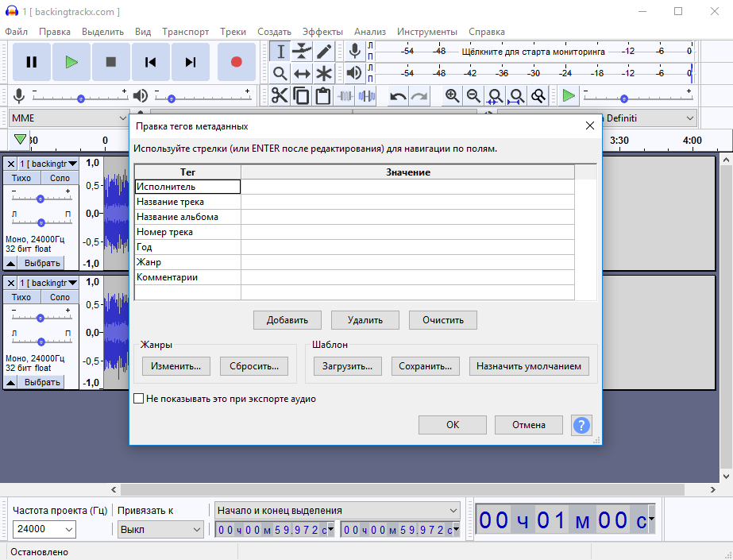Image resolution: width=733 pixels, height=560 pixels.
Task: Open the second track name dropdown menu
Action: point(48,283)
